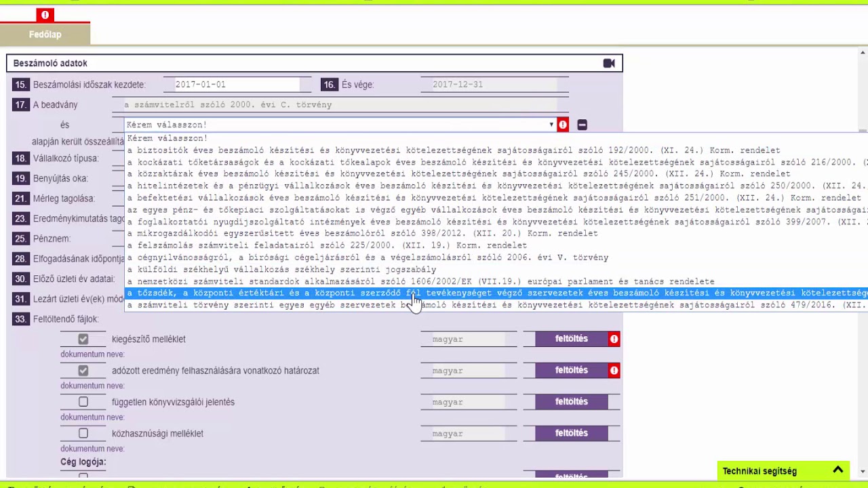The height and width of the screenshot is (488, 868).
Task: Click language field magyar for közhasznúsági melléklet
Action: click(468, 434)
